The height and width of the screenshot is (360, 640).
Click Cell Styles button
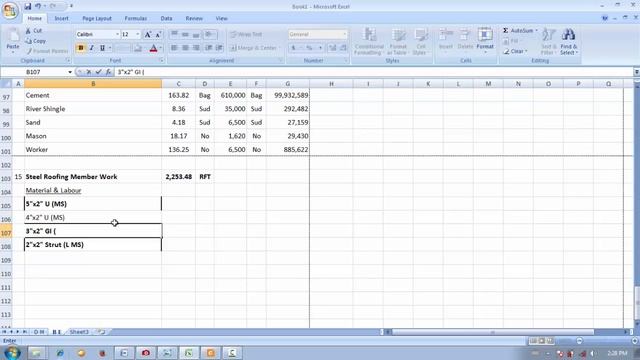click(x=420, y=41)
